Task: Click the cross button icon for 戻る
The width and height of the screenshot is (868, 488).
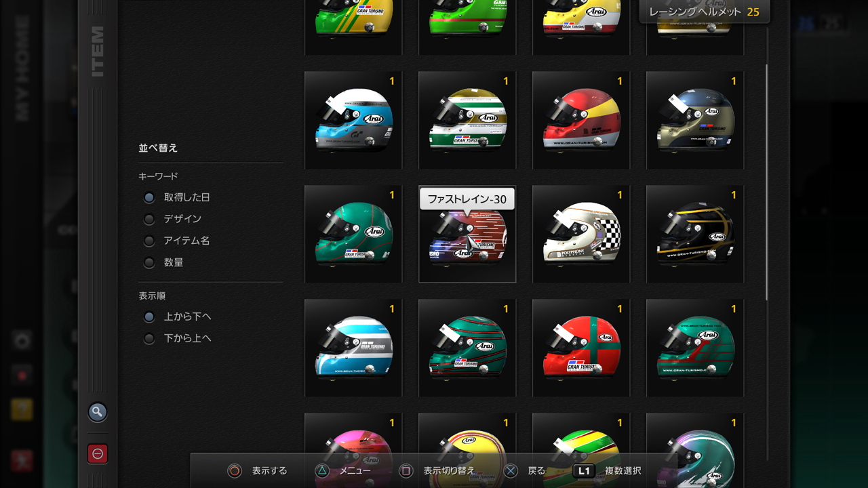Action: click(511, 470)
